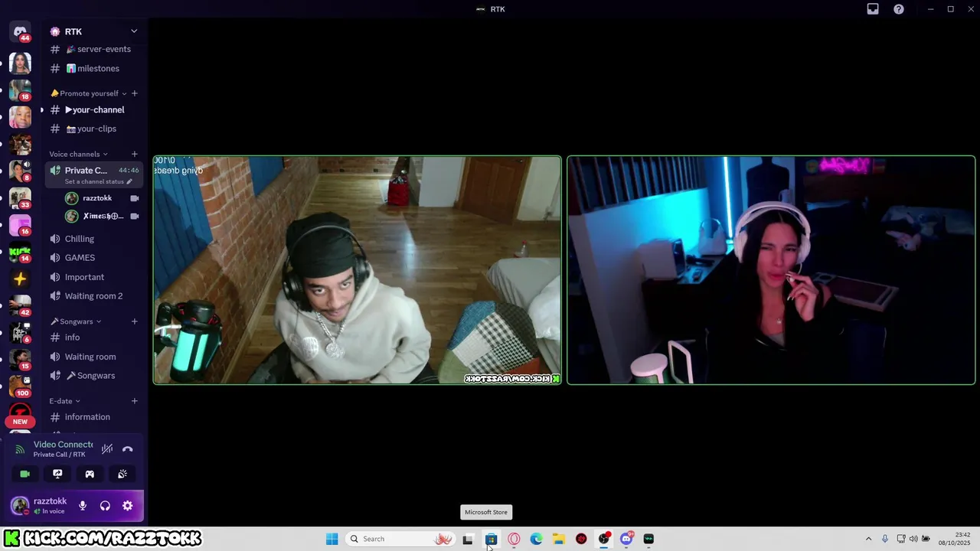Collapse the Songwars category
The image size is (980, 551).
coord(76,321)
